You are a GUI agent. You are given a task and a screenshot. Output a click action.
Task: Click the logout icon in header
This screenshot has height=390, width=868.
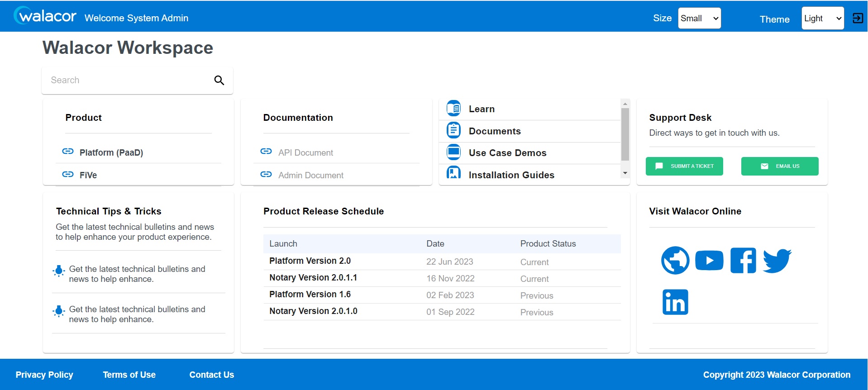pos(858,18)
